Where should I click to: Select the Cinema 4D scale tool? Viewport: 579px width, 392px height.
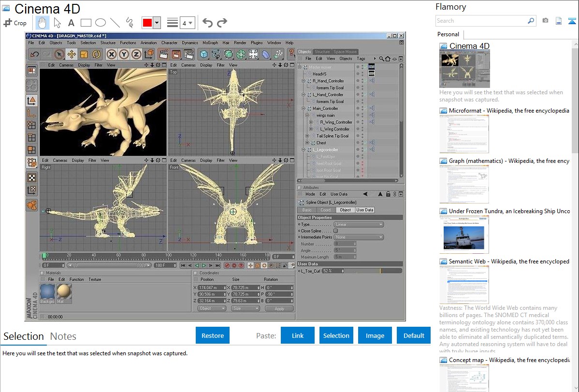[84, 54]
